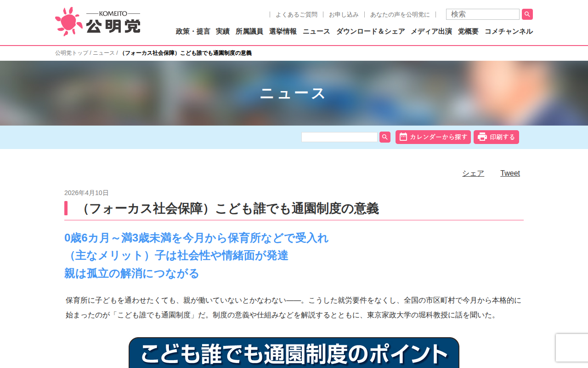Open the ニュース menu item

317,31
